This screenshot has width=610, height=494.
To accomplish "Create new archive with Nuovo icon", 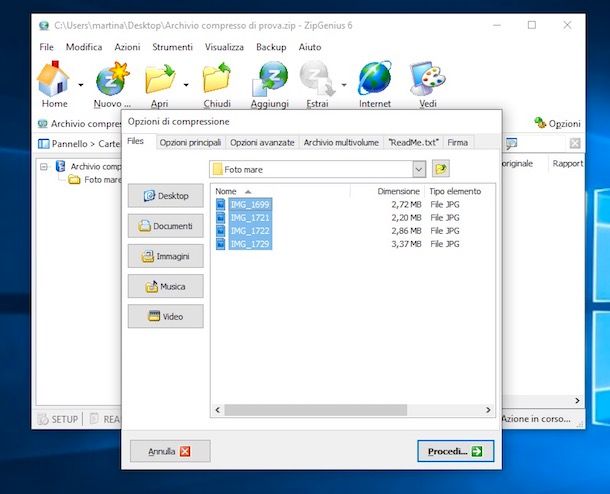I will pos(112,84).
